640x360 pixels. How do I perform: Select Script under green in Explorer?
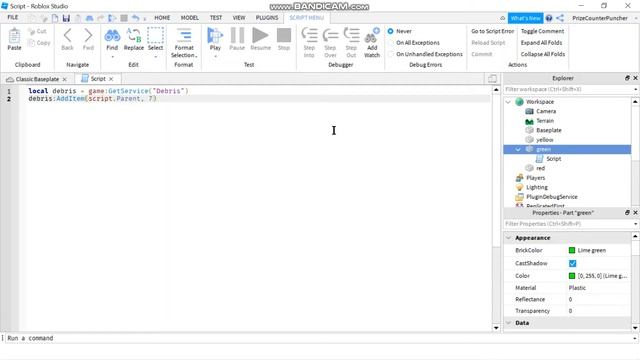pos(553,159)
